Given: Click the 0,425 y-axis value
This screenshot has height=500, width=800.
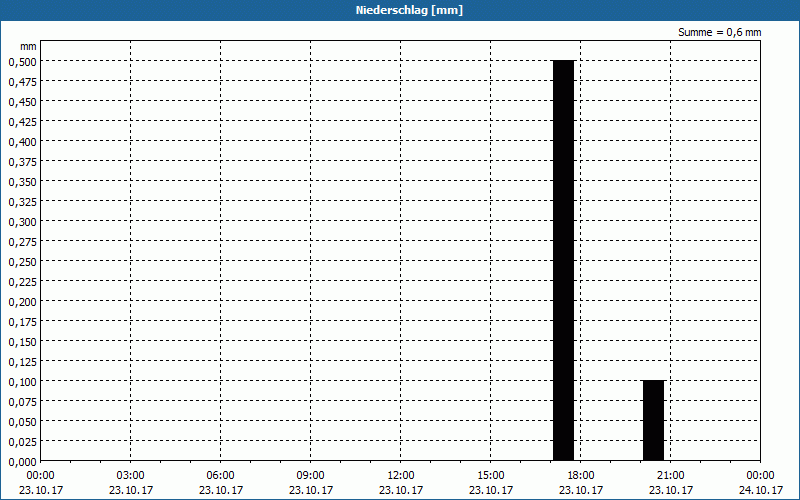Looking at the screenshot, I should pyautogui.click(x=22, y=121).
